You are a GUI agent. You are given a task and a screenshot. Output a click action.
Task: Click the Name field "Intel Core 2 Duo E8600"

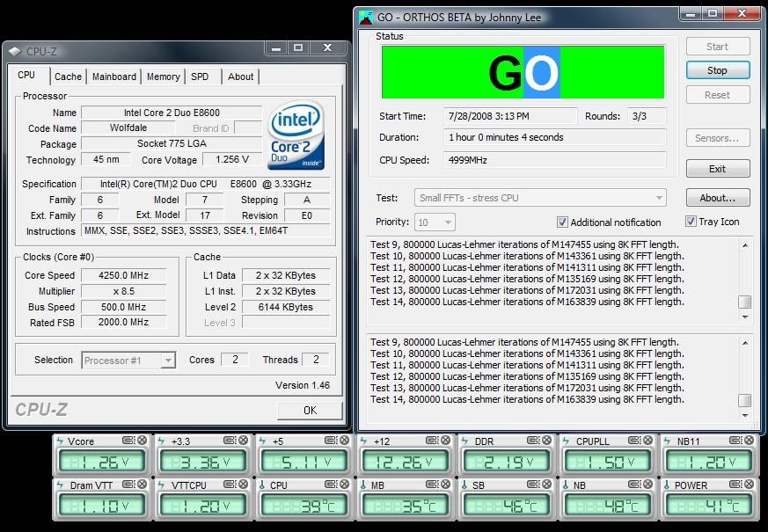click(172, 113)
